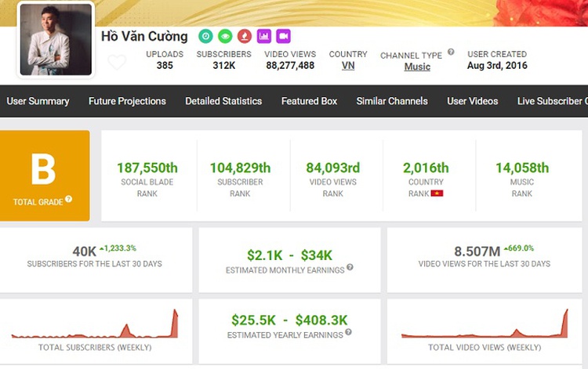
Task: Go to the Detailed Statistics tab
Action: click(x=223, y=101)
